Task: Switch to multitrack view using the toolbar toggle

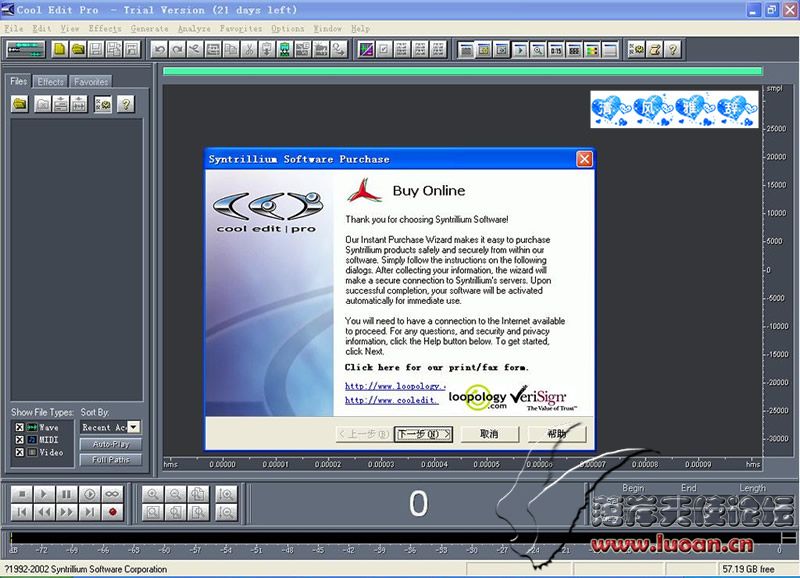Action: pos(26,49)
